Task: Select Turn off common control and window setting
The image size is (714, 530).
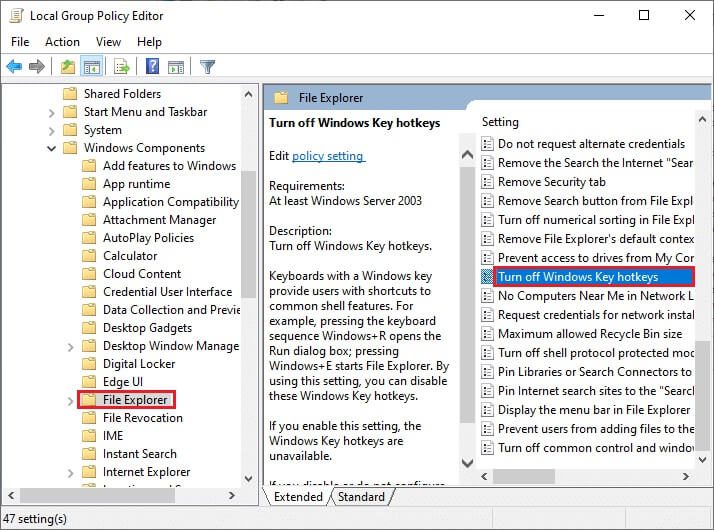Action: 596,448
